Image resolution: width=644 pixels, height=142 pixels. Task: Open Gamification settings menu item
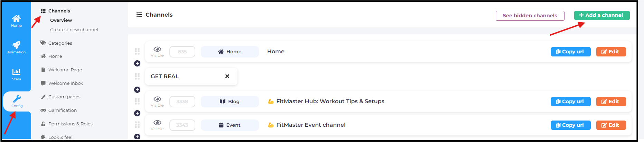[62, 110]
